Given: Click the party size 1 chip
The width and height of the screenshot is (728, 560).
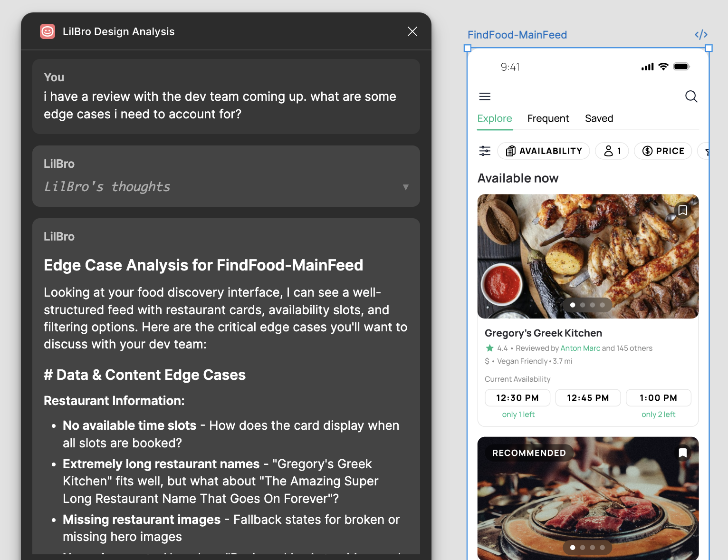Looking at the screenshot, I should pos(612,151).
